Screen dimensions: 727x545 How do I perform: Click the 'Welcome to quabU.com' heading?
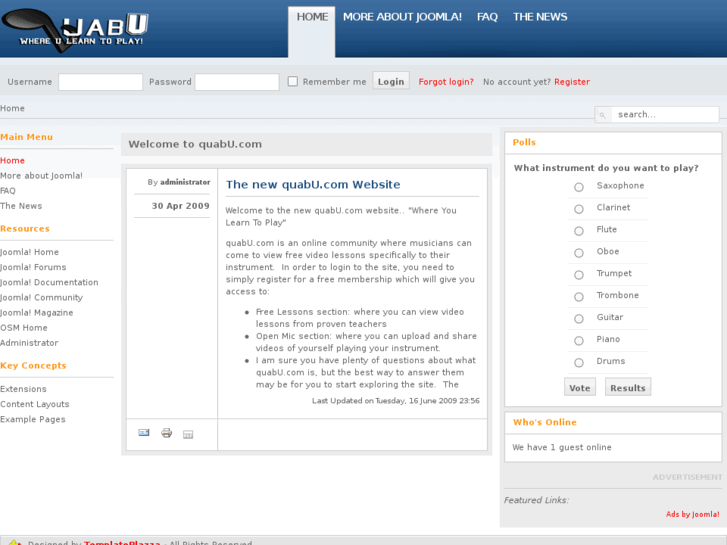click(x=195, y=144)
